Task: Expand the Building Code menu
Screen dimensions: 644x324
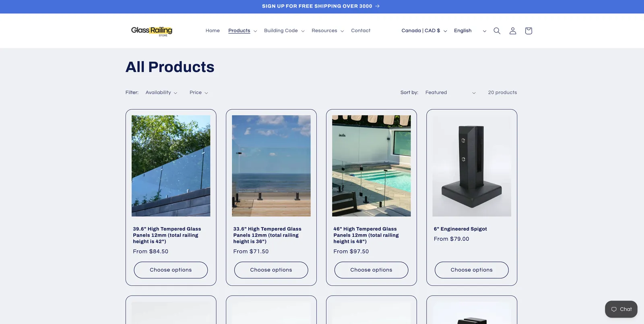Action: [x=284, y=31]
